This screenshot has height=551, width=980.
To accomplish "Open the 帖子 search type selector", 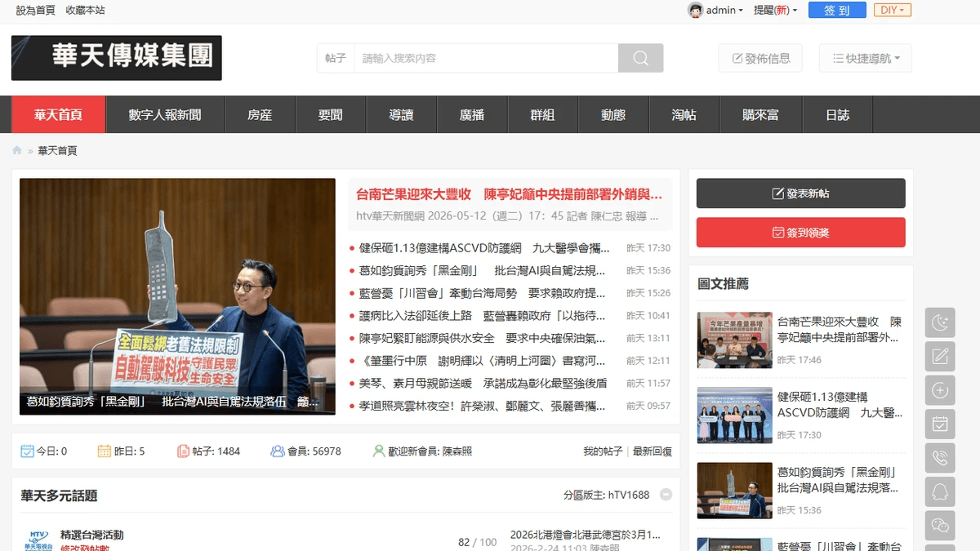I will 336,58.
